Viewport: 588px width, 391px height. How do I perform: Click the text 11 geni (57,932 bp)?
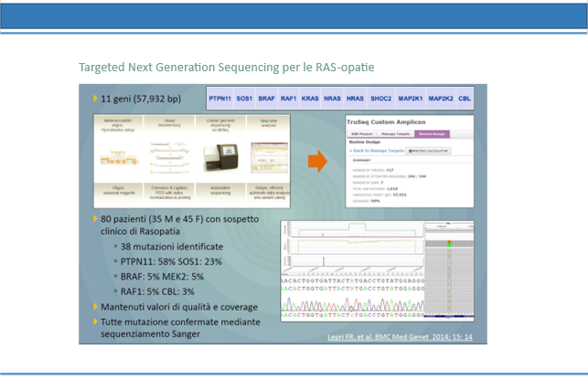(141, 99)
